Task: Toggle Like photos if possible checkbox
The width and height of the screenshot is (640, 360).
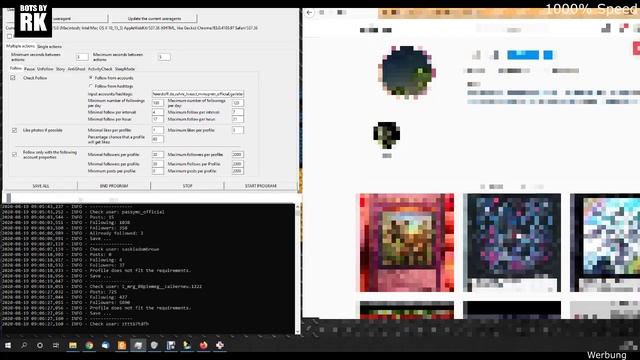Action: click(14, 130)
